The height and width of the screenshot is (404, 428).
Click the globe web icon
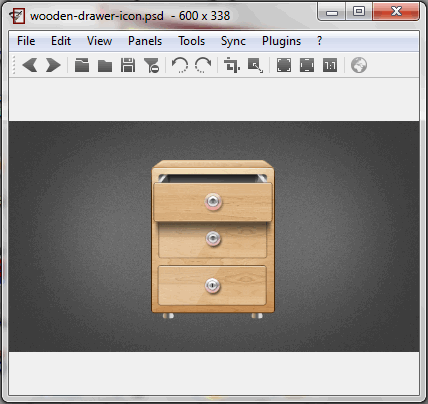coord(359,65)
